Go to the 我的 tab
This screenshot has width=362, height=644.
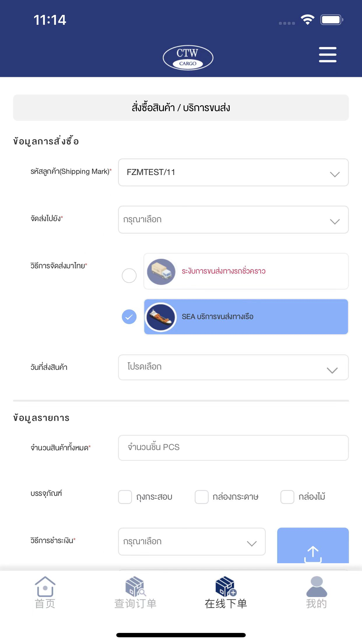(317, 603)
